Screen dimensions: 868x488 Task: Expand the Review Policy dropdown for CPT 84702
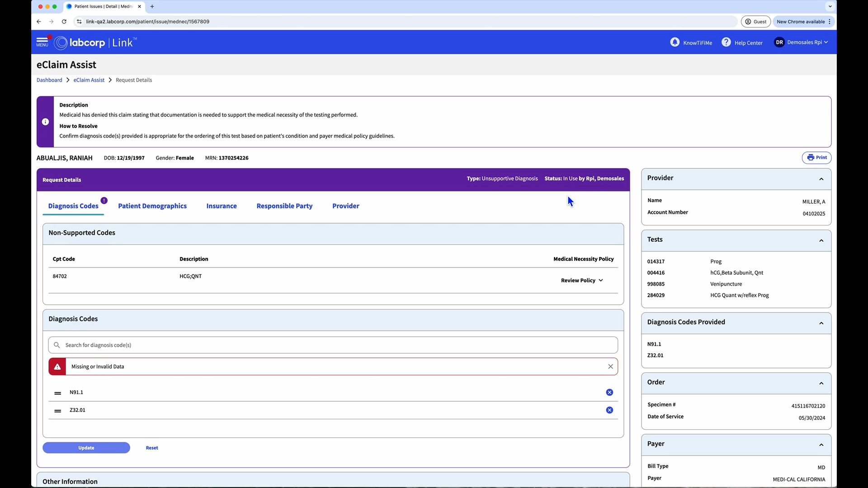[582, 280]
